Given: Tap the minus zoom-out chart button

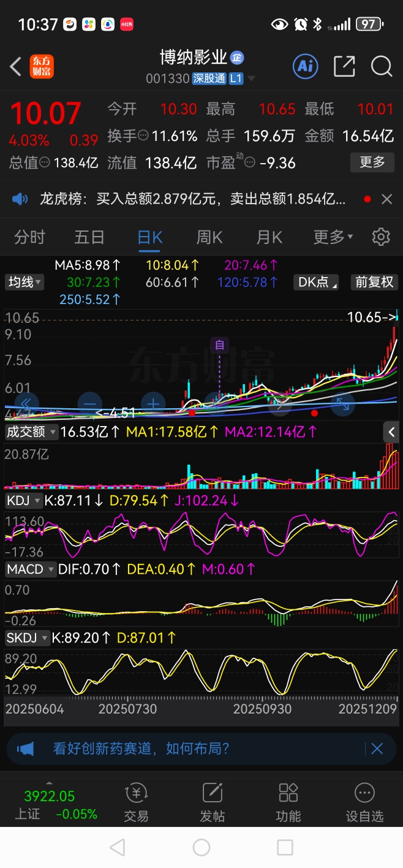Looking at the screenshot, I should pos(89,404).
